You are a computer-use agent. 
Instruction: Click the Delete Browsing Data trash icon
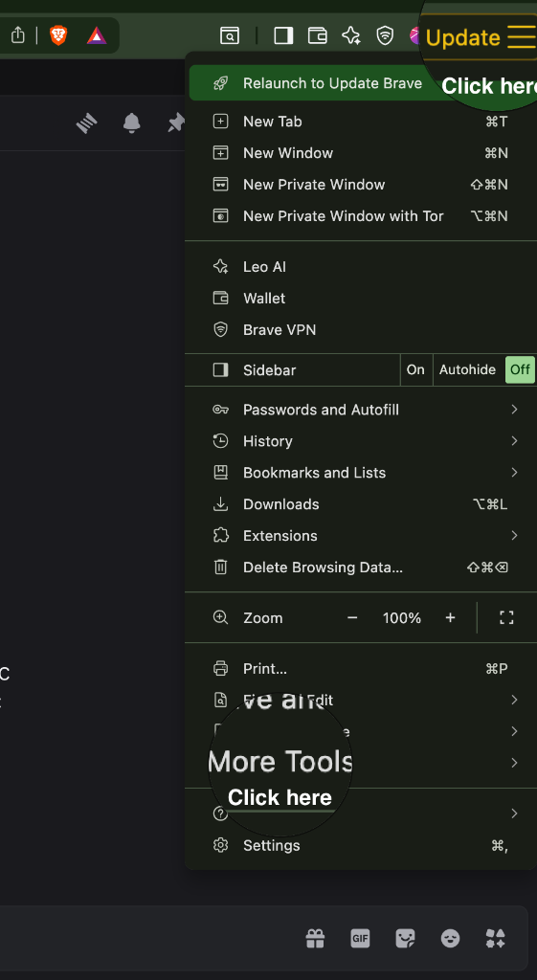(x=221, y=568)
